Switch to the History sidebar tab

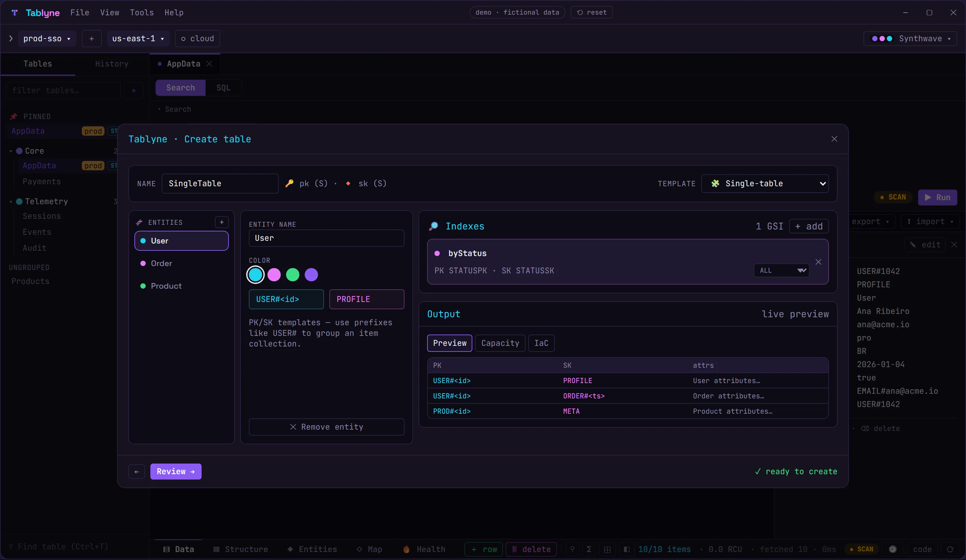(112, 64)
